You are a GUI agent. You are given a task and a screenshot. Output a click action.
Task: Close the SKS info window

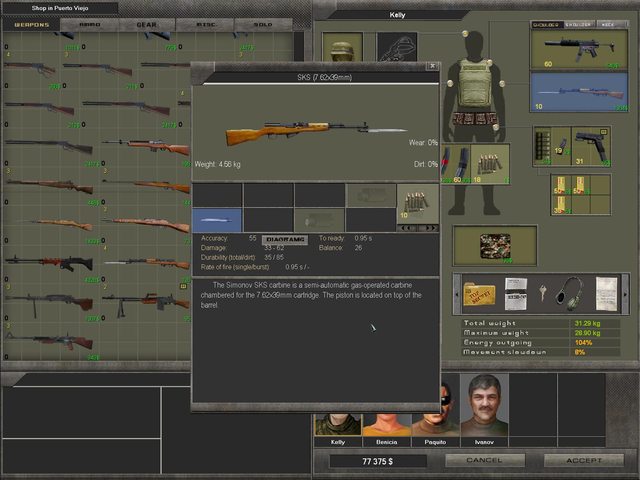[x=433, y=66]
